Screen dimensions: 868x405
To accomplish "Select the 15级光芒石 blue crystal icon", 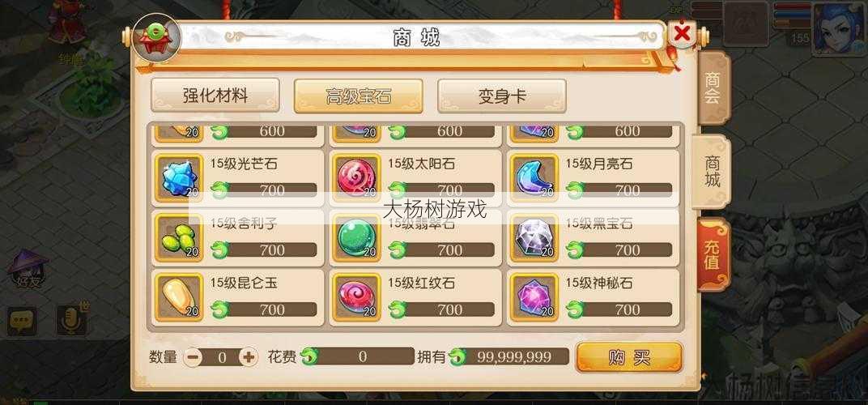I will point(179,178).
